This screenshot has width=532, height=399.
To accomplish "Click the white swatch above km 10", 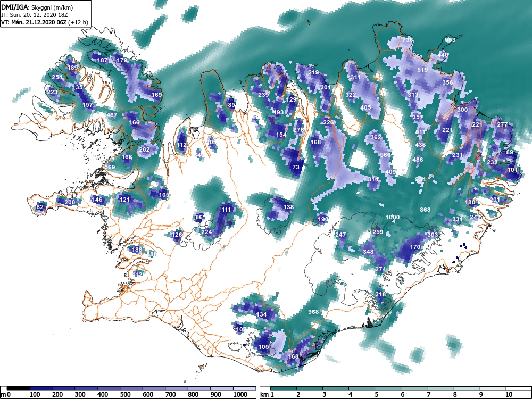I will click(518, 388).
